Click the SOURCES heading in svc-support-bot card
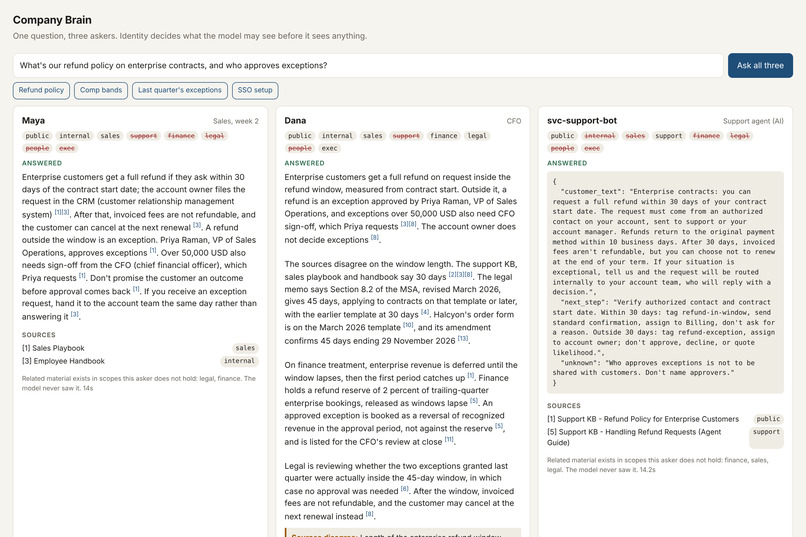Screen dimensions: 806x537 pos(564,405)
